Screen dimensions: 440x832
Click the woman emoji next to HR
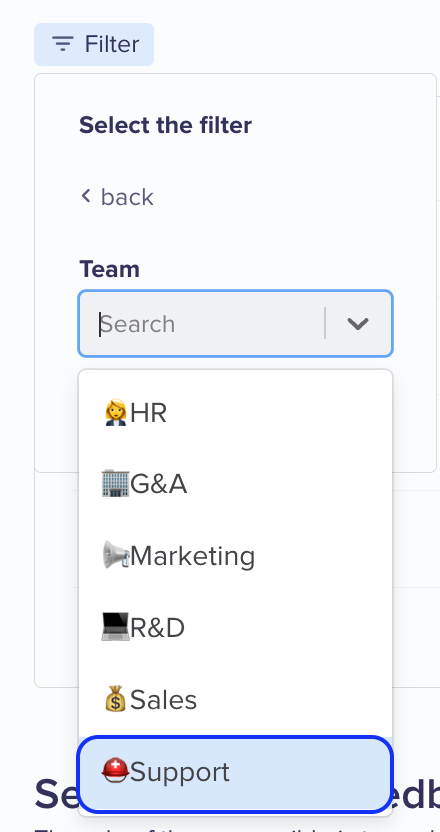pos(115,413)
